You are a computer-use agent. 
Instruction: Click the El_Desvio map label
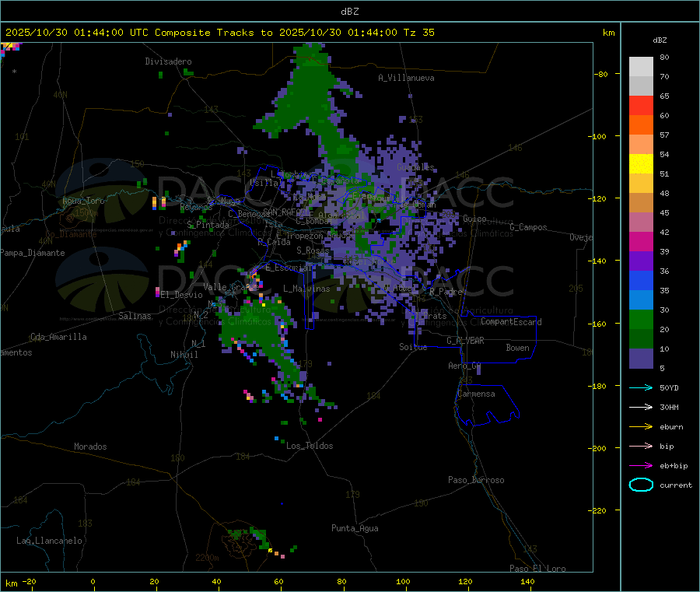181,295
